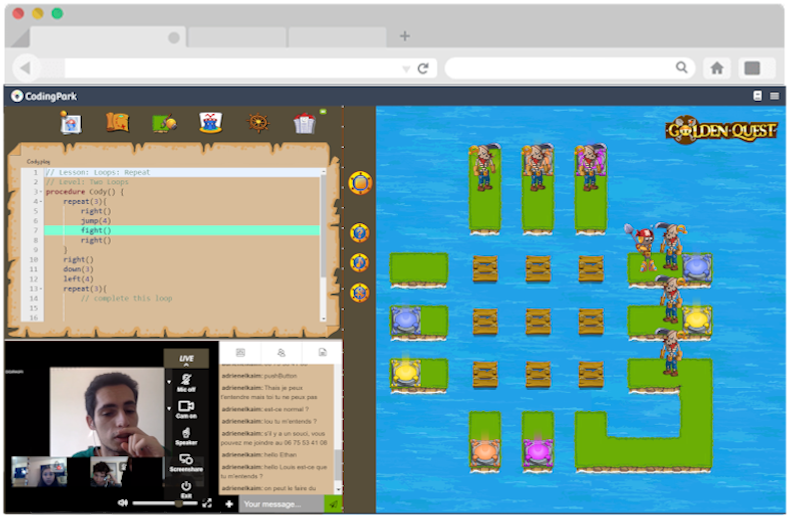790x517 pixels.
Task: Click the complete this loop comment
Action: point(126,298)
